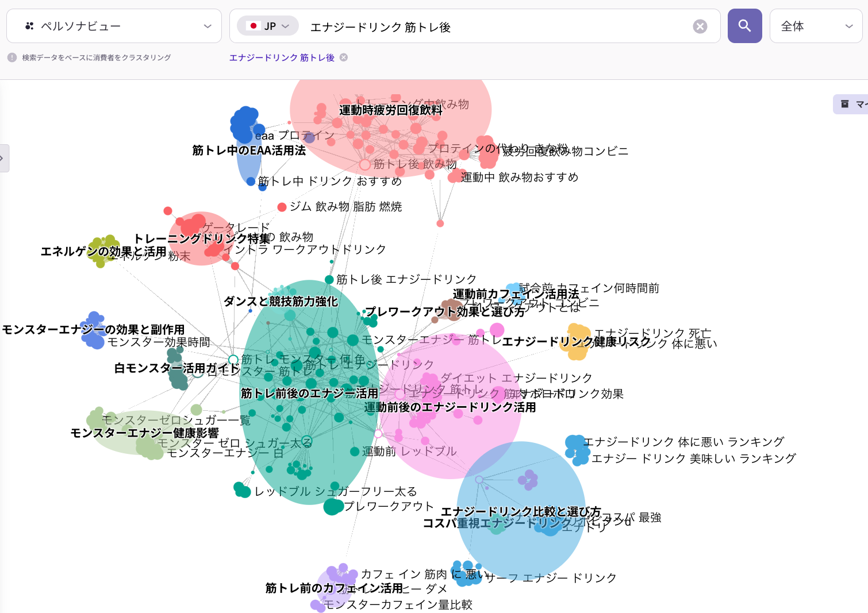The height and width of the screenshot is (613, 868).
Task: Open the ペルソナビュー view dropdown
Action: 114,26
